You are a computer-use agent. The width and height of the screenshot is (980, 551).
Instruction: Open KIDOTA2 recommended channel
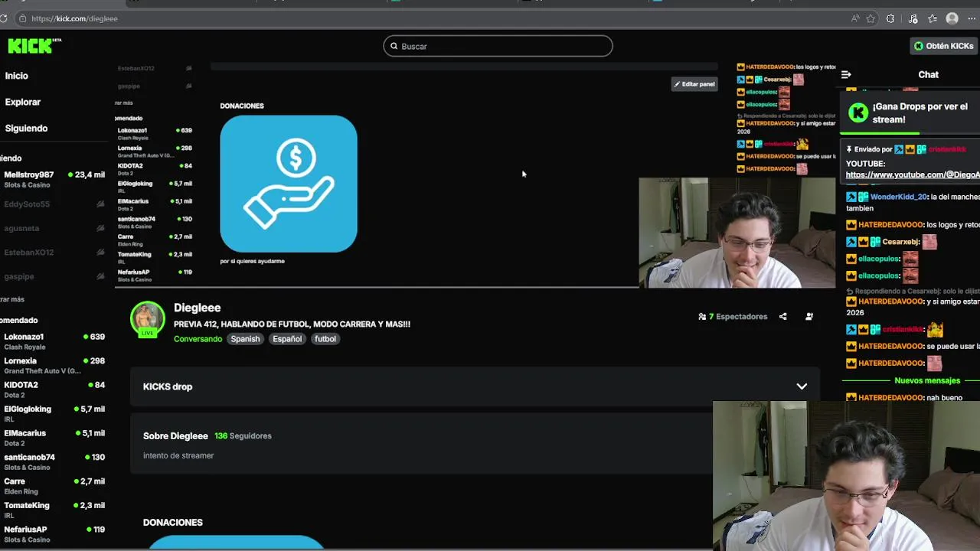click(x=54, y=390)
